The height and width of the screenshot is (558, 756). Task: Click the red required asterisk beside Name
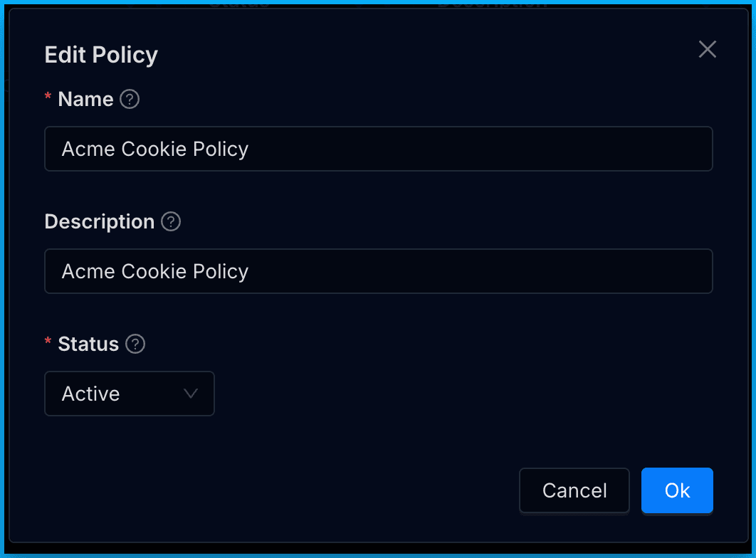[x=48, y=98]
